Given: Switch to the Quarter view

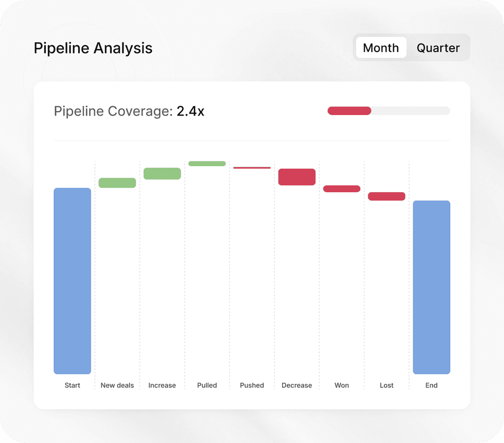Looking at the screenshot, I should 438,48.
